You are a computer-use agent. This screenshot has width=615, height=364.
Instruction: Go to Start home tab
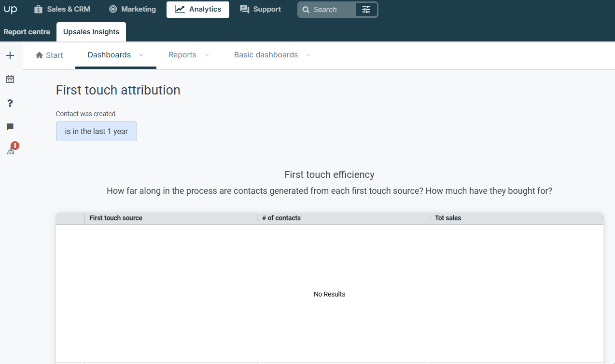click(49, 55)
